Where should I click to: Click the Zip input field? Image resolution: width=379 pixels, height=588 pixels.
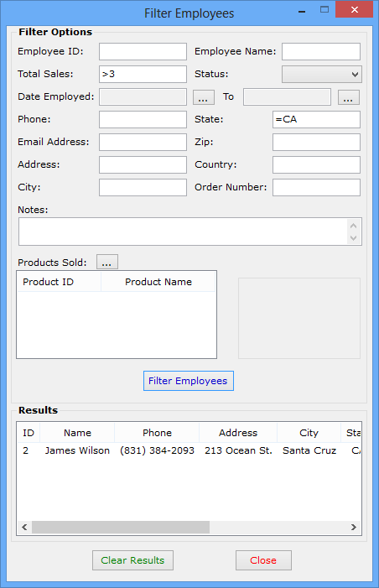coord(316,142)
